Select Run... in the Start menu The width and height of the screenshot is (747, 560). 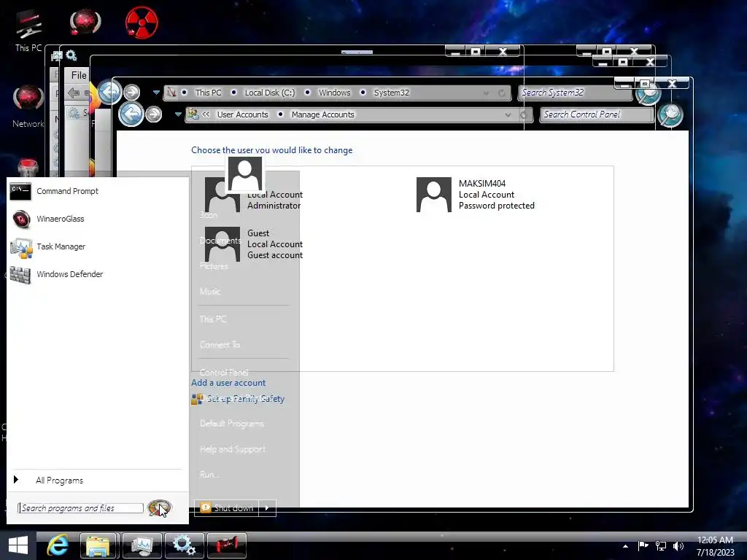point(209,474)
